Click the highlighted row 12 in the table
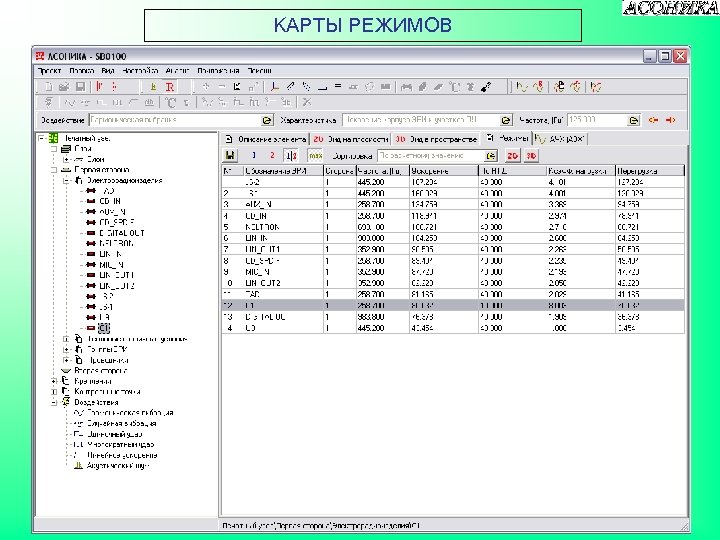 coord(453,305)
